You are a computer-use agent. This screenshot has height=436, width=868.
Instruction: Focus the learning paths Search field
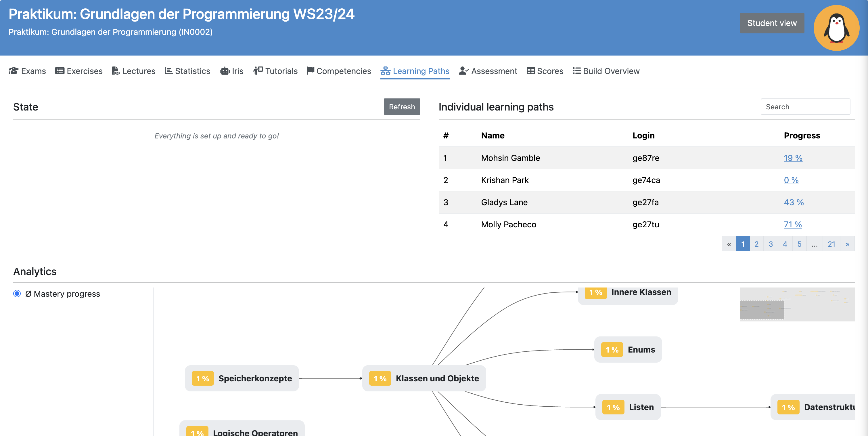(x=805, y=106)
